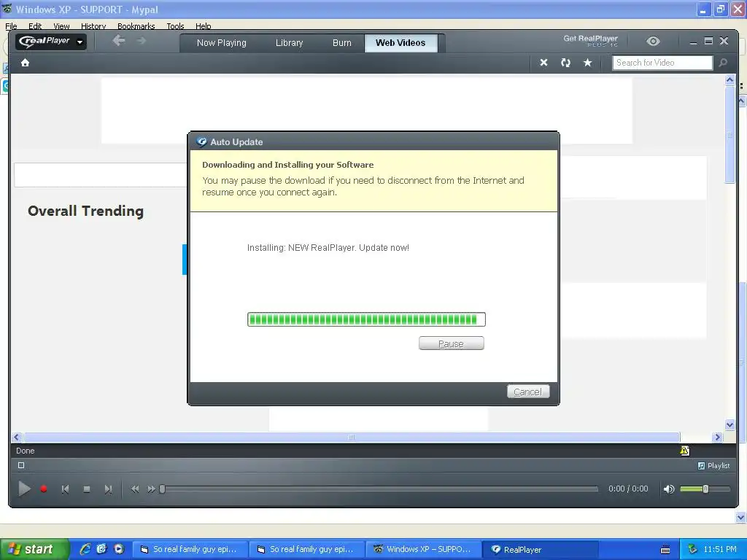Open the Burn tab
Viewport: 747px width, 560px height.
coord(341,43)
